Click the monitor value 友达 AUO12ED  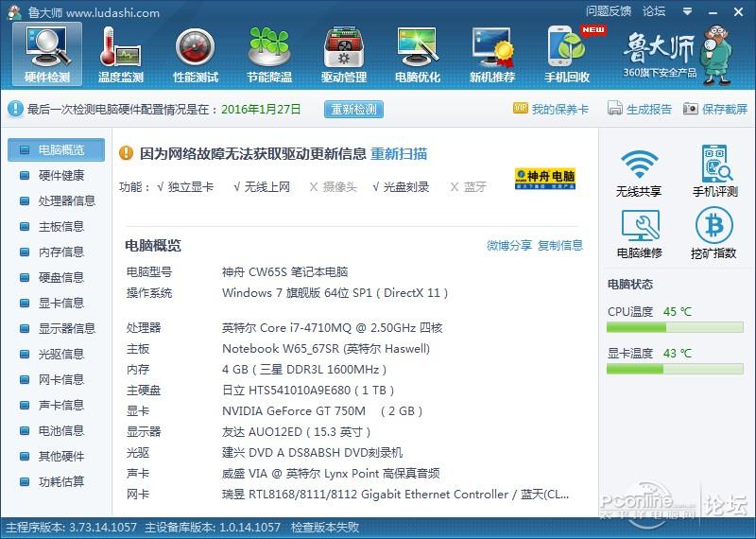[x=296, y=431]
